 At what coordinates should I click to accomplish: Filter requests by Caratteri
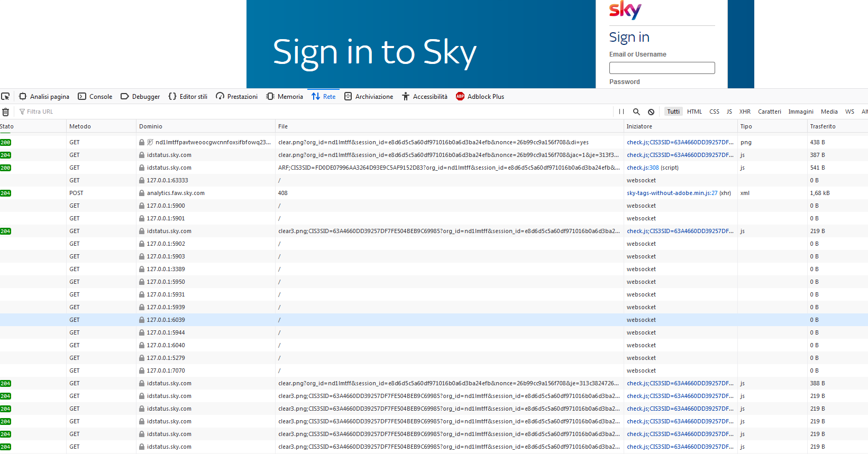769,112
